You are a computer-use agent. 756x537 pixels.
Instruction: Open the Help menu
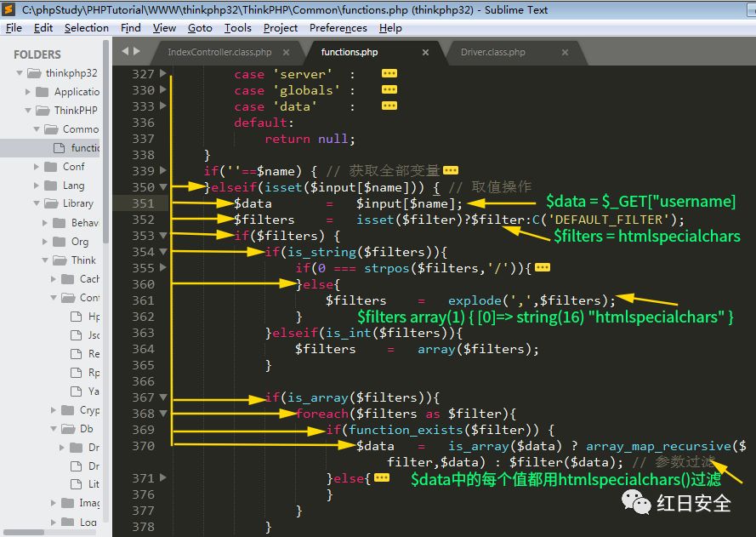[x=390, y=28]
